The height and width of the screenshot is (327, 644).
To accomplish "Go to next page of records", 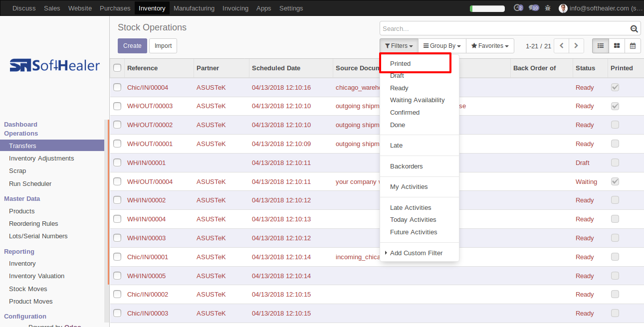I will [576, 46].
